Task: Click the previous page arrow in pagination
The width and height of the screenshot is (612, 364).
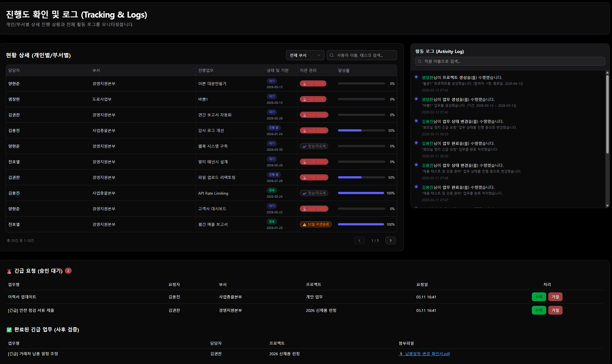Action: coord(359,240)
